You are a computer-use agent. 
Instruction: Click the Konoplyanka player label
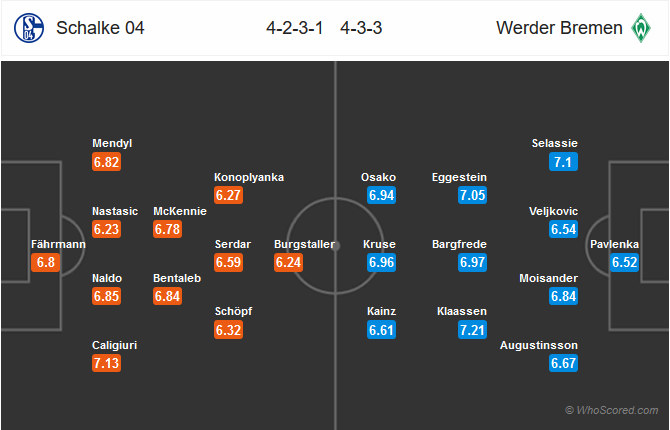(x=249, y=177)
